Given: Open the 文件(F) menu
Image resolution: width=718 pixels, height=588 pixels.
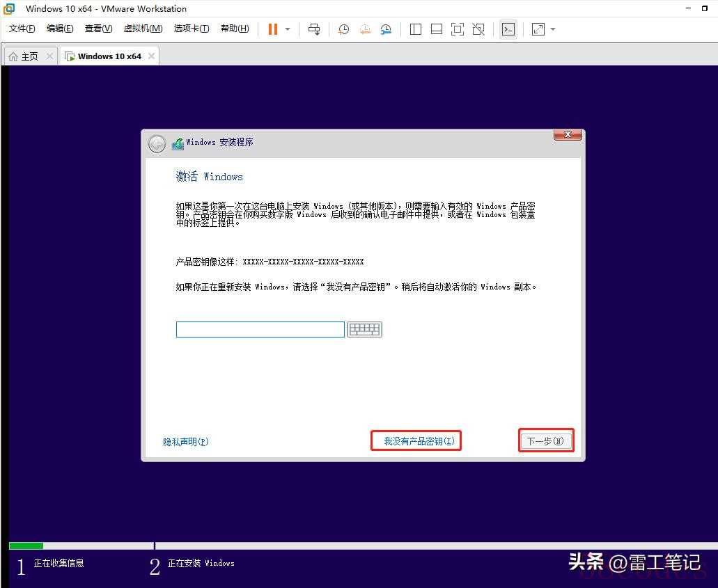Looking at the screenshot, I should pyautogui.click(x=22, y=29).
